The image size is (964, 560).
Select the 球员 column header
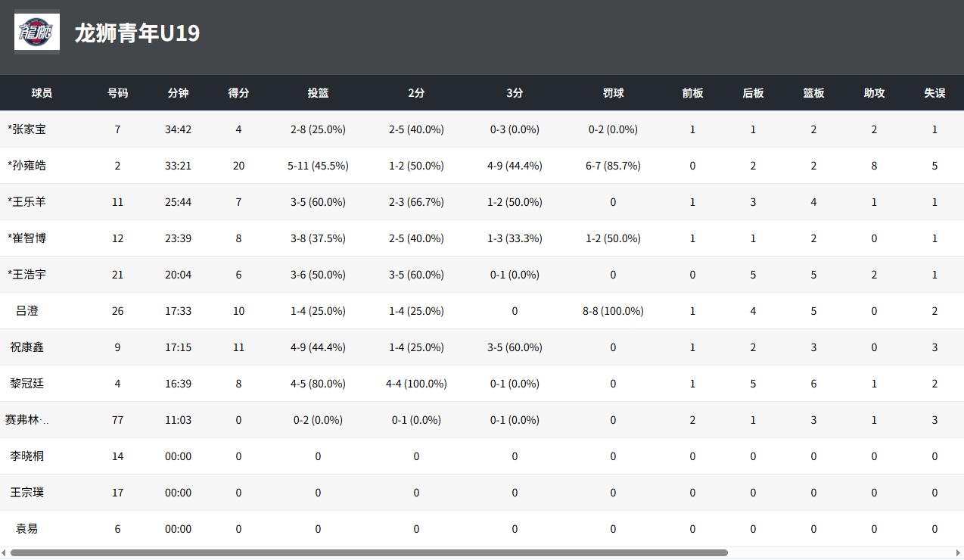pos(42,93)
